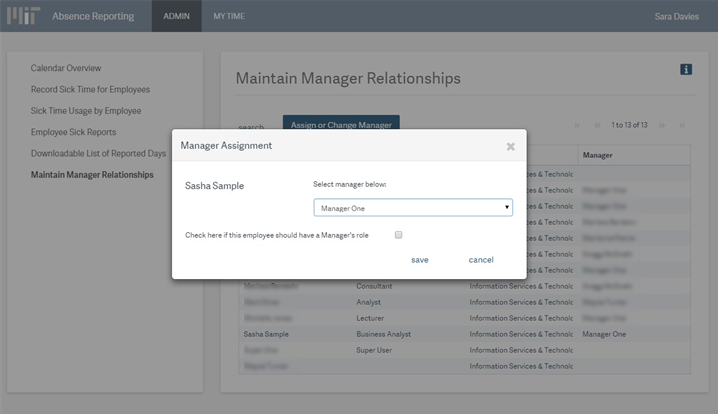Go to the previous page arrow

(x=597, y=125)
